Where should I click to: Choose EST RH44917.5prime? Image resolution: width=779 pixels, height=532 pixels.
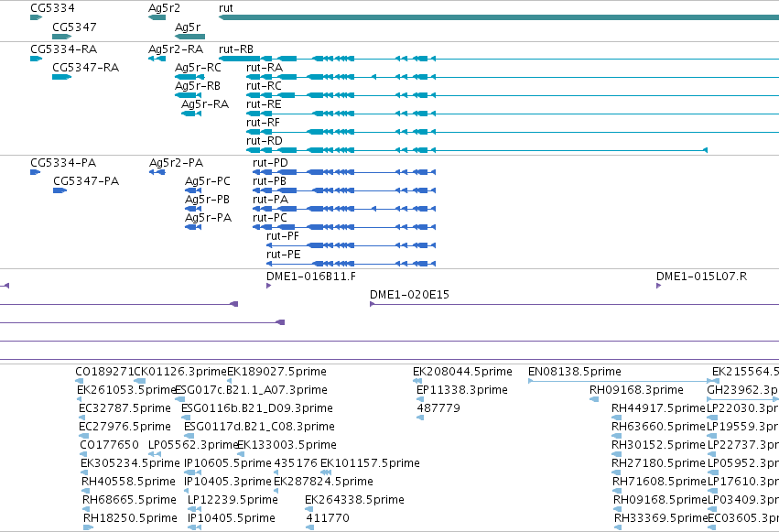click(658, 408)
